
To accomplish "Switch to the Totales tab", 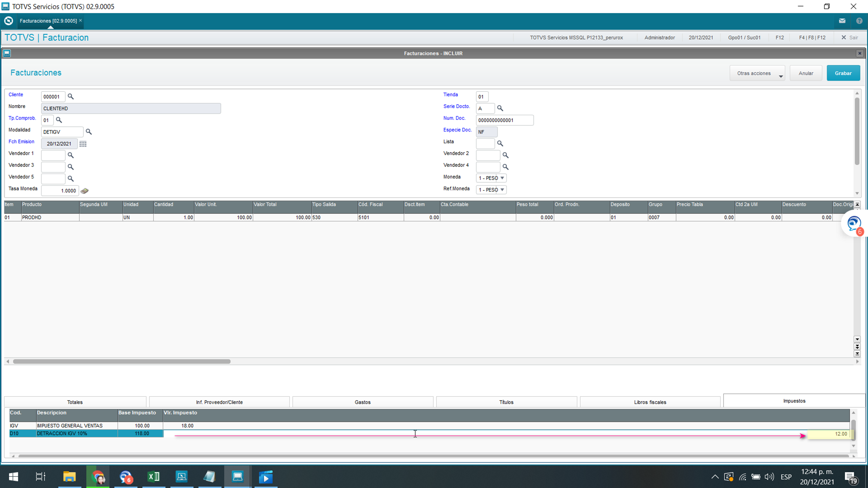I will pyautogui.click(x=75, y=402).
